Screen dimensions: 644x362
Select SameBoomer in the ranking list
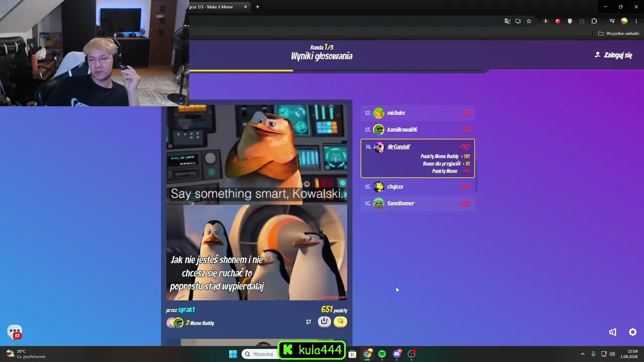point(418,204)
